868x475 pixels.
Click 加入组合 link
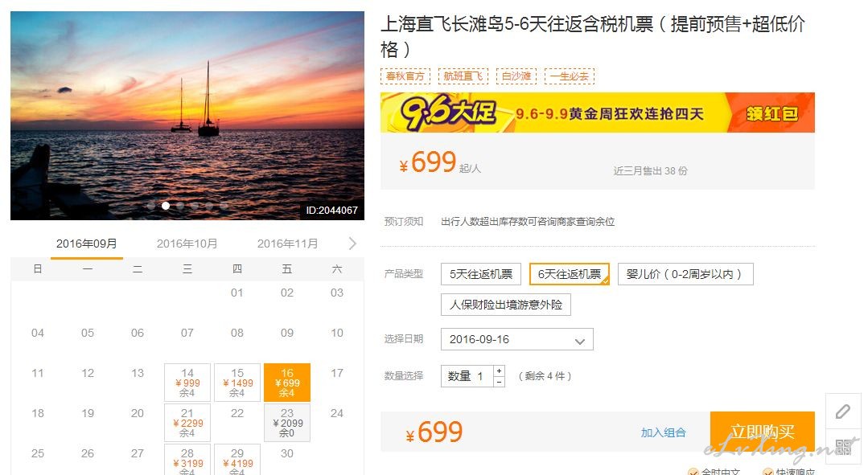pyautogui.click(x=663, y=432)
